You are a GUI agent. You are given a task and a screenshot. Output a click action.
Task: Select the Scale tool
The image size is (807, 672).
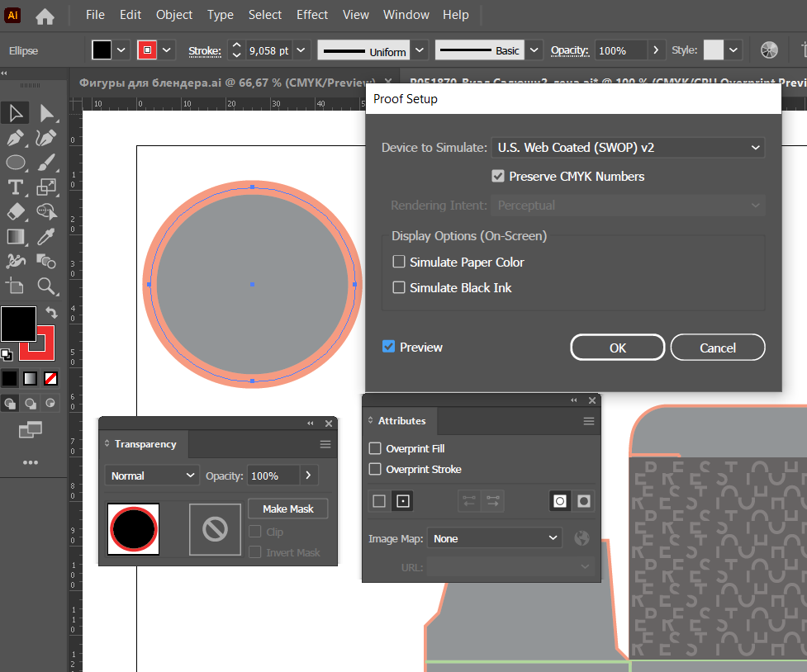pyautogui.click(x=46, y=187)
